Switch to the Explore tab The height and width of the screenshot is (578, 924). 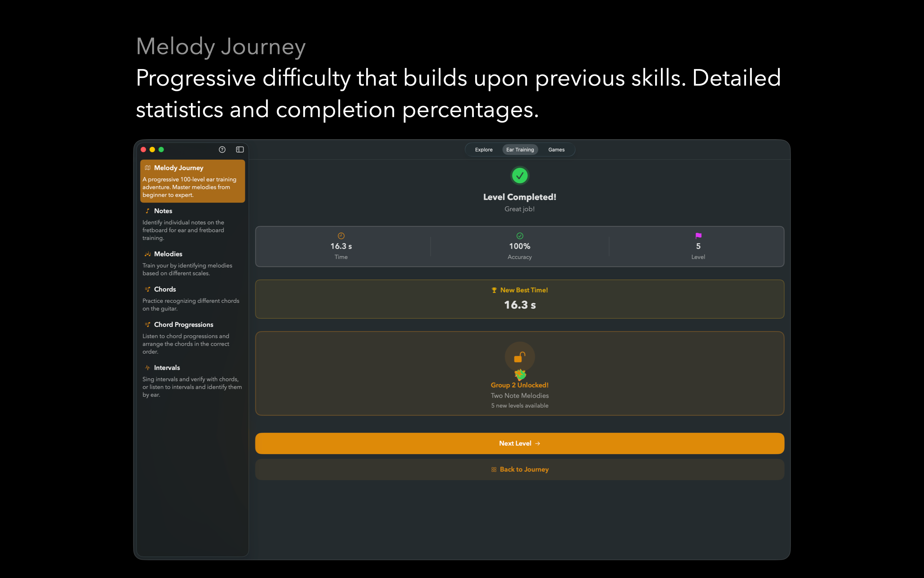click(484, 149)
